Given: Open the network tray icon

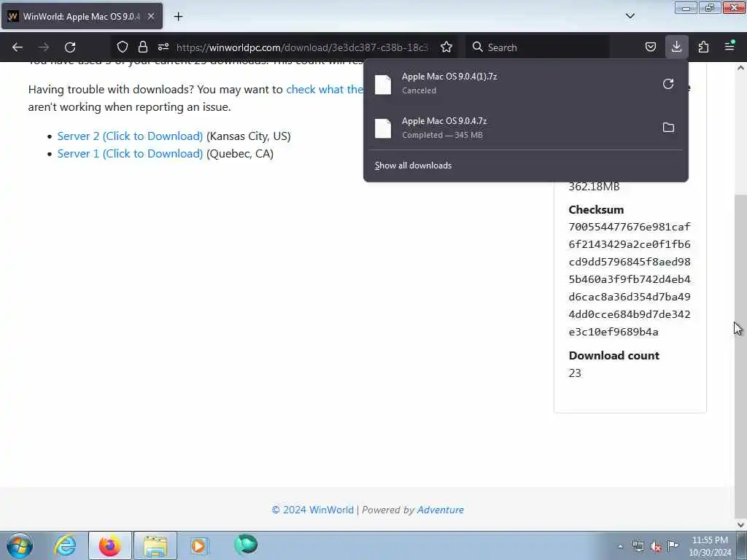Looking at the screenshot, I should click(638, 546).
